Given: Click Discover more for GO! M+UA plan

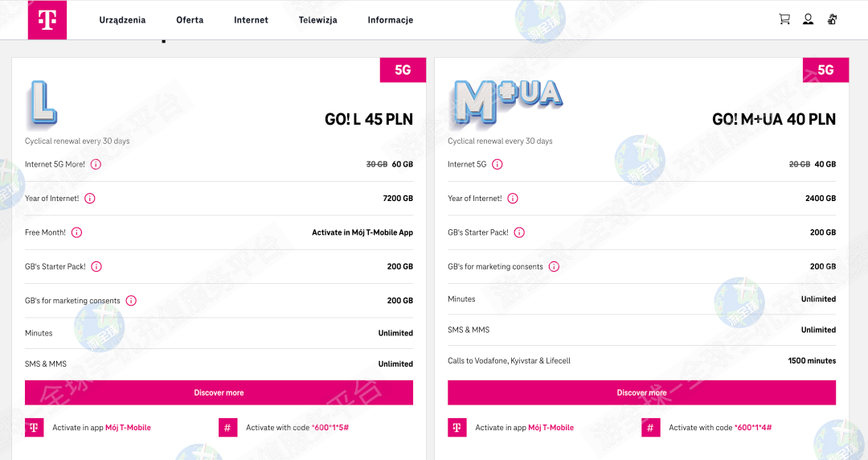Looking at the screenshot, I should (x=641, y=392).
